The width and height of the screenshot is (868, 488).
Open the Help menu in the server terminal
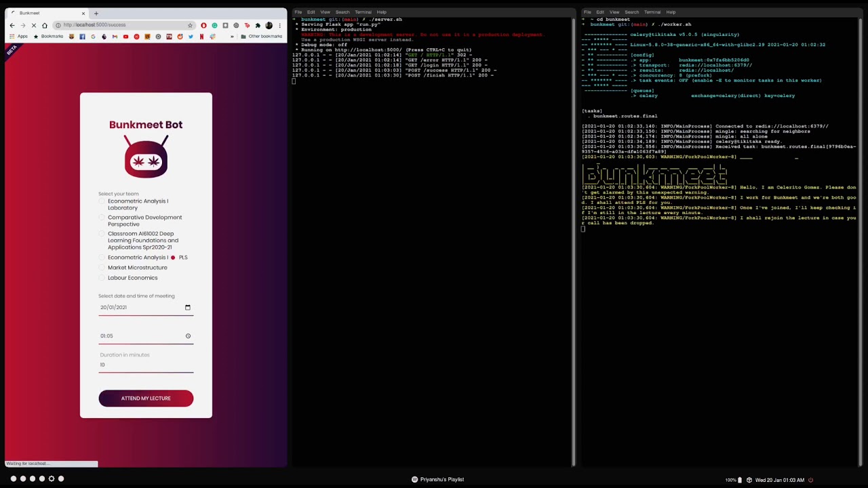[381, 12]
